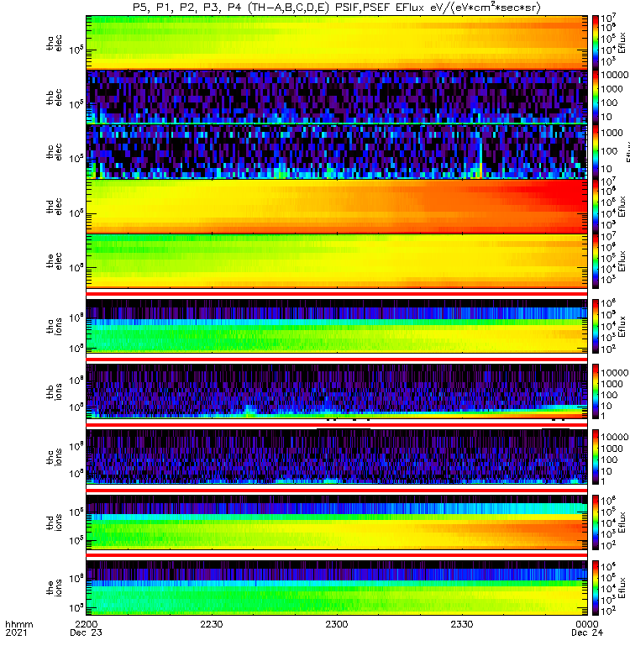Click the 'Dec 24' date label
This screenshot has height=672, width=630.
coord(587,633)
